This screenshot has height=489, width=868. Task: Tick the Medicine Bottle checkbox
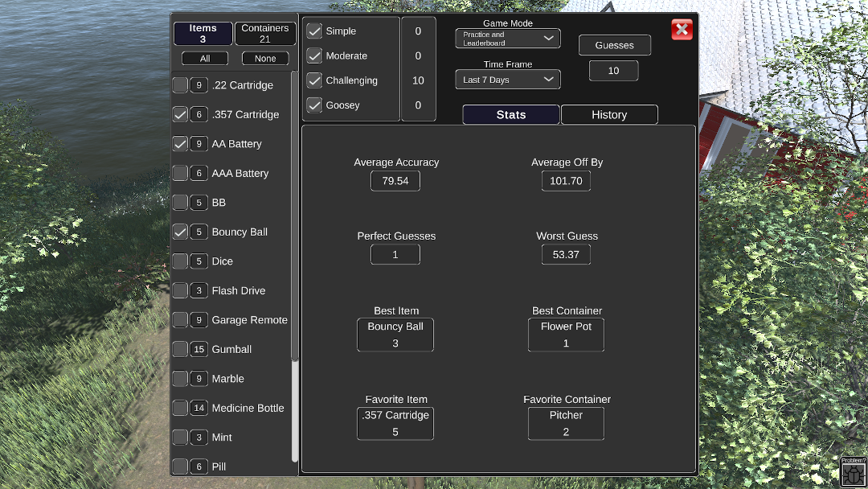pyautogui.click(x=180, y=408)
